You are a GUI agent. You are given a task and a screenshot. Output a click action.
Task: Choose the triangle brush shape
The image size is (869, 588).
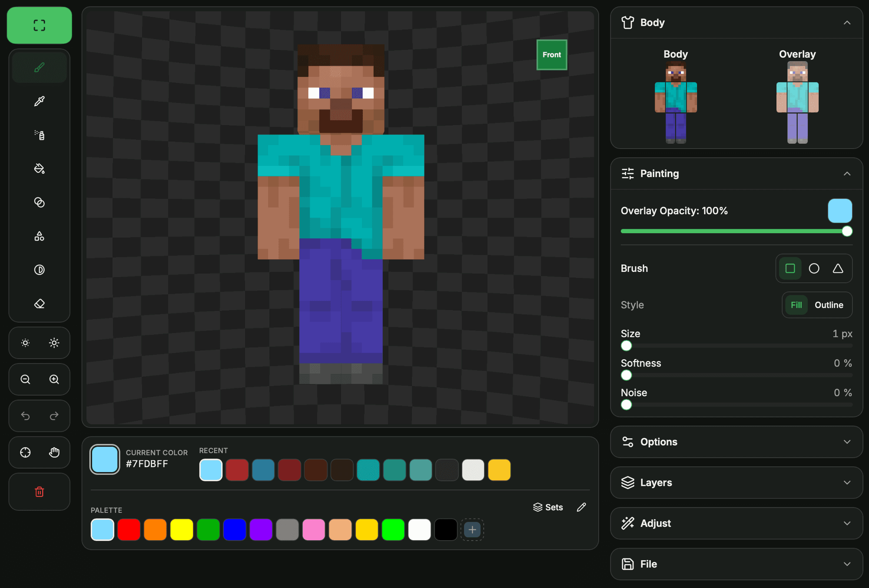point(838,268)
